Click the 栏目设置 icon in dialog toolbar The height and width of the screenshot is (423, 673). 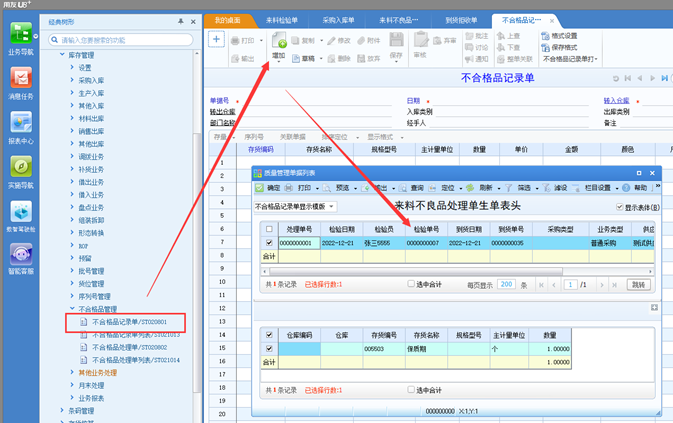tap(576, 187)
